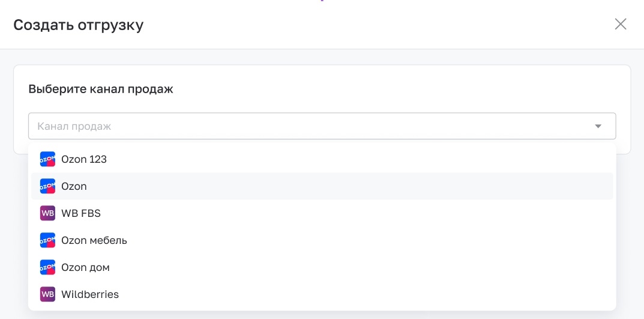
Task: Click the purple WB icon beside WB FBS
Action: [47, 213]
